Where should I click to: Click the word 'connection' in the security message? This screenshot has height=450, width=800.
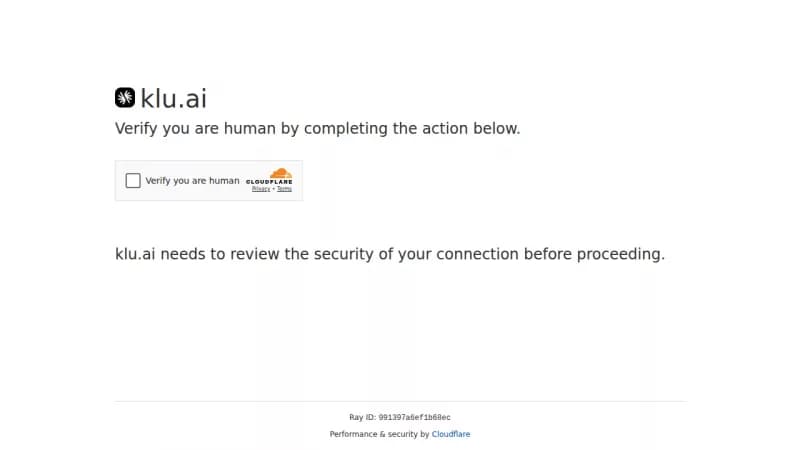[478, 254]
